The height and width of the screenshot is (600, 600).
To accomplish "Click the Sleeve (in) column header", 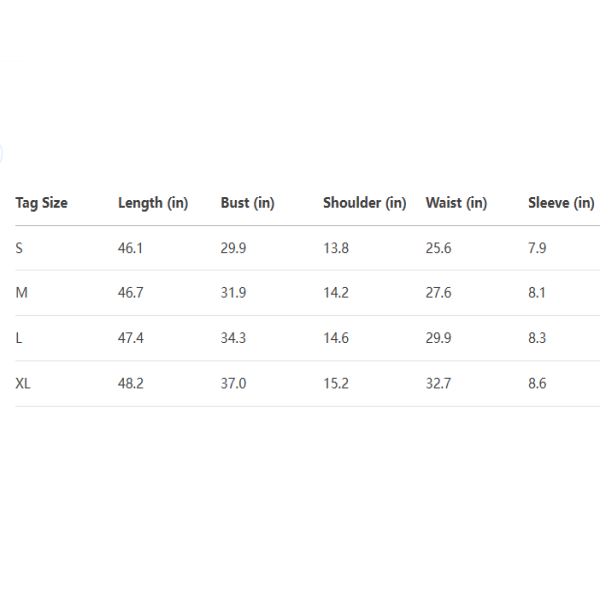I will tap(561, 203).
